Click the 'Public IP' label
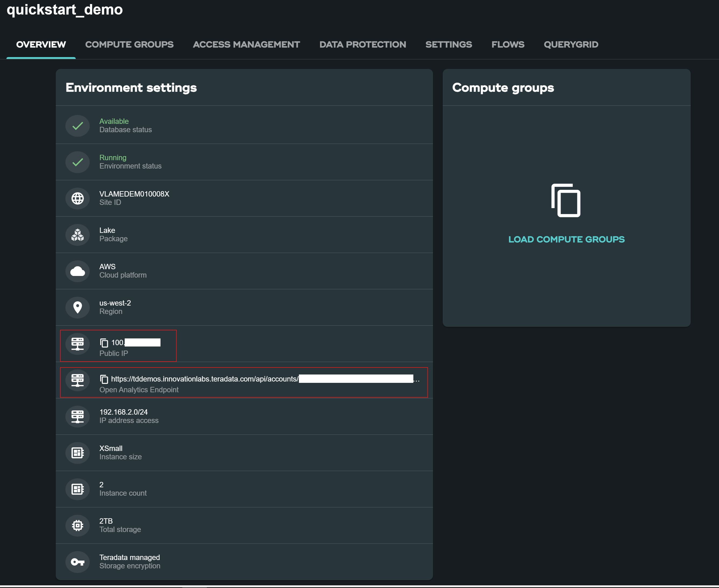The width and height of the screenshot is (719, 588). (114, 353)
